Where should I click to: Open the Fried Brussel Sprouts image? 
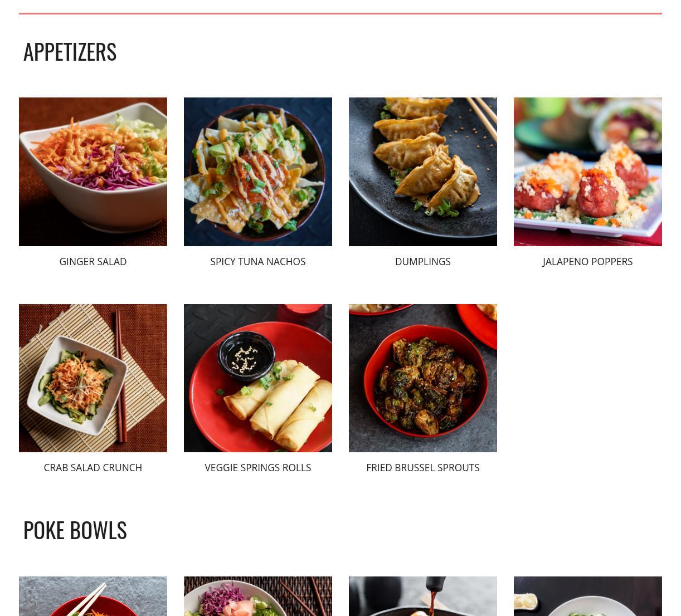(x=423, y=378)
